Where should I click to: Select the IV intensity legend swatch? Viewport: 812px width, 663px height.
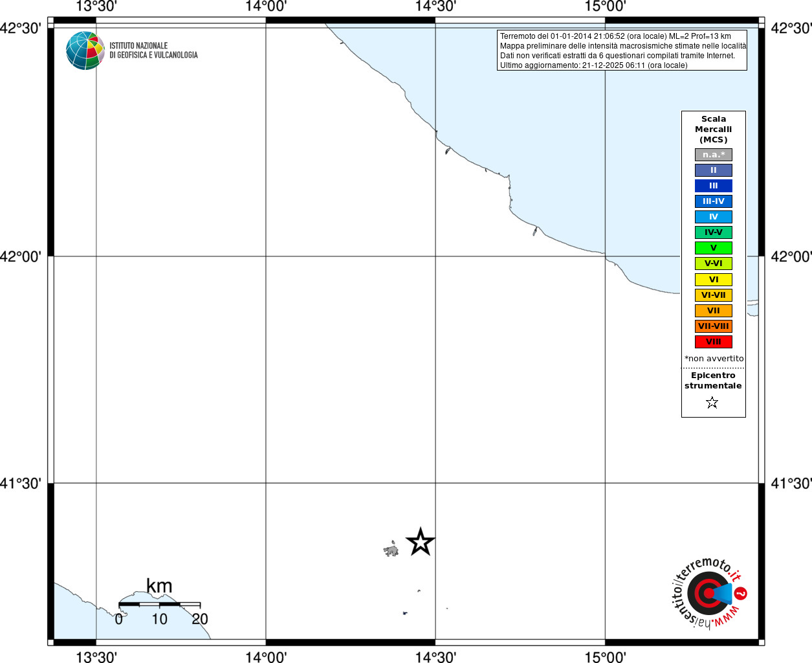click(714, 217)
